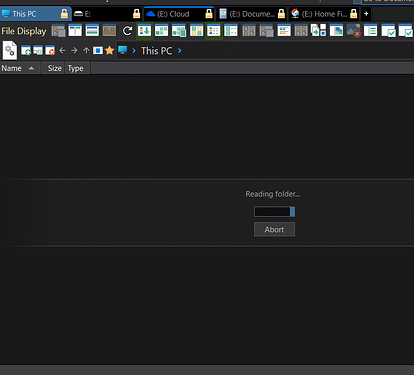
Task: Click the computer icon in the breadcrumb bar
Action: click(123, 50)
